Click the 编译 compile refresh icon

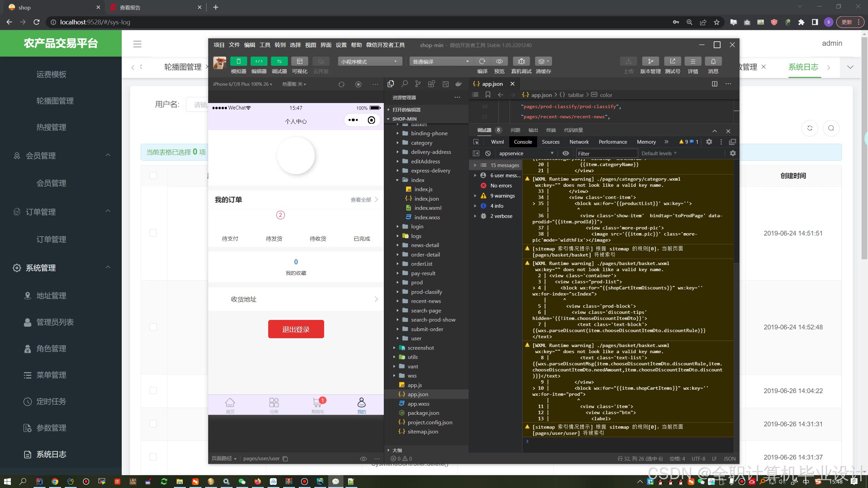click(x=482, y=61)
